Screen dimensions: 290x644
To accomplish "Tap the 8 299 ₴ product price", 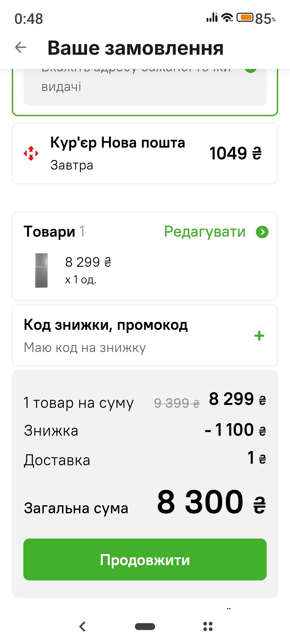I will pyautogui.click(x=88, y=262).
